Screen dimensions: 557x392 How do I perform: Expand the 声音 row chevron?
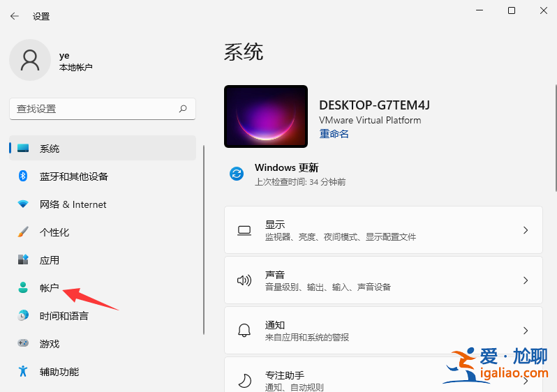pyautogui.click(x=526, y=280)
